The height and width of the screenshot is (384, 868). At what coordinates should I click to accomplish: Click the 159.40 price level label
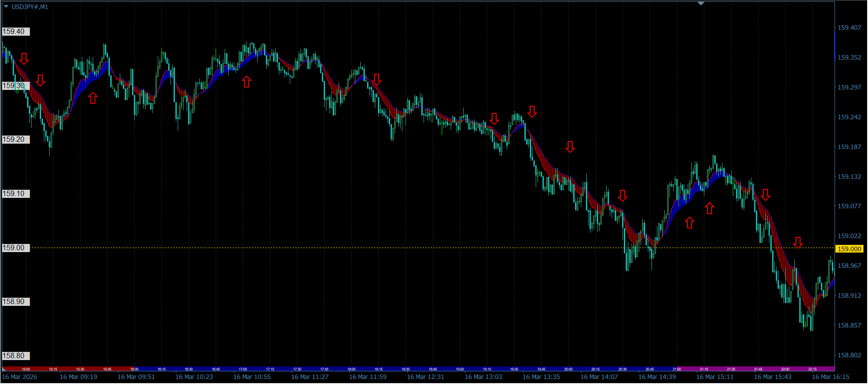pyautogui.click(x=15, y=32)
